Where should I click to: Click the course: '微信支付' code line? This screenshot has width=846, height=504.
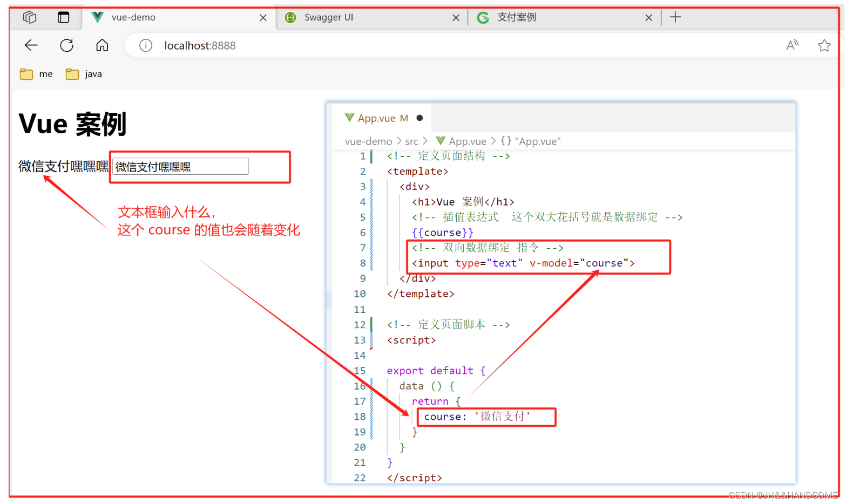[x=477, y=417]
